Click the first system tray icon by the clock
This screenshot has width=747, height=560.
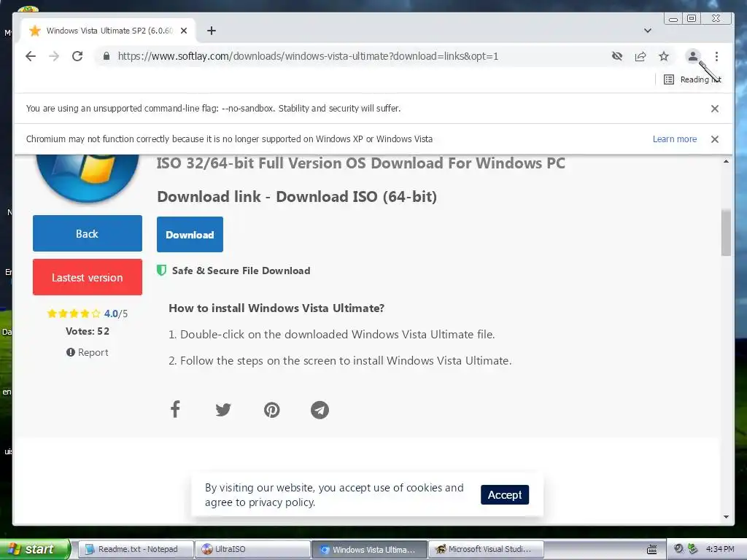click(678, 549)
